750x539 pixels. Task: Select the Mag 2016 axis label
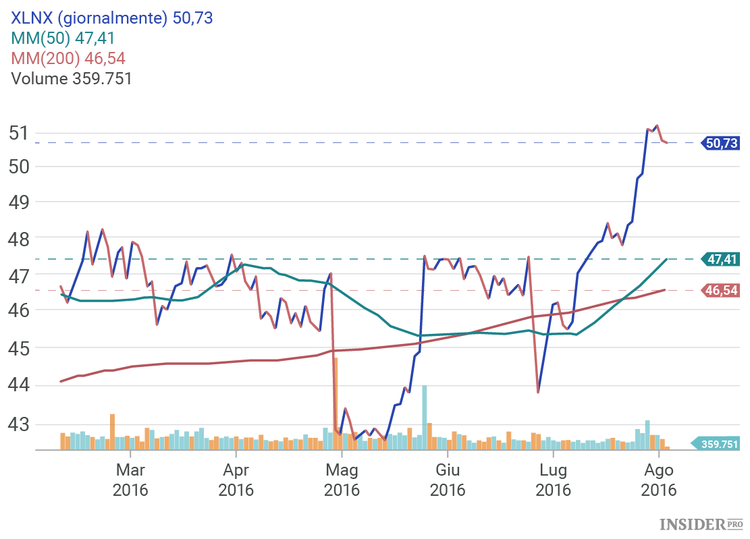(x=342, y=479)
